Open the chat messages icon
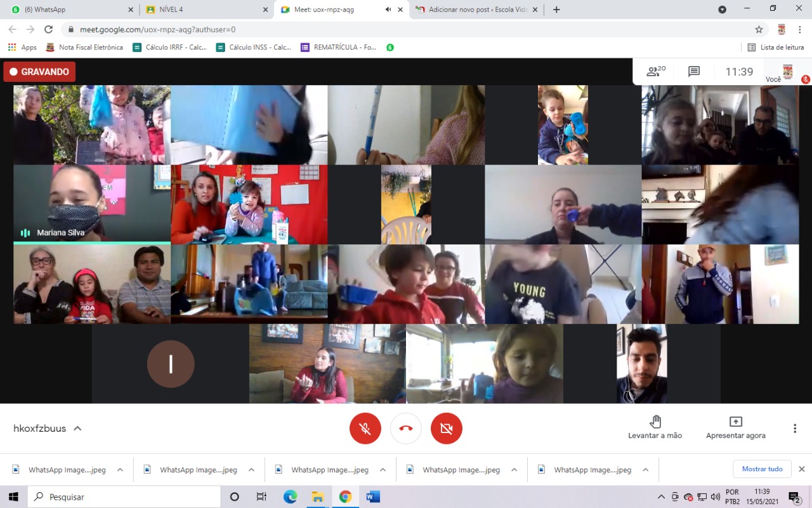The height and width of the screenshot is (508, 812). pos(694,72)
